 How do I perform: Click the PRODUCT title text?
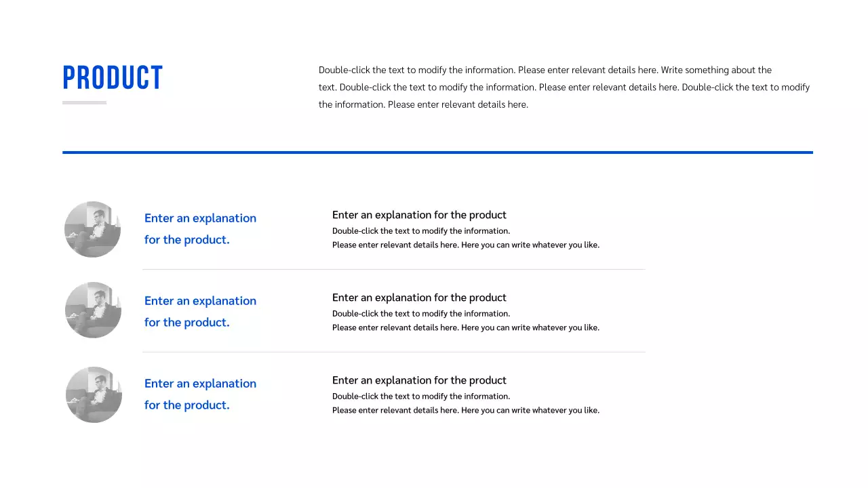click(113, 78)
